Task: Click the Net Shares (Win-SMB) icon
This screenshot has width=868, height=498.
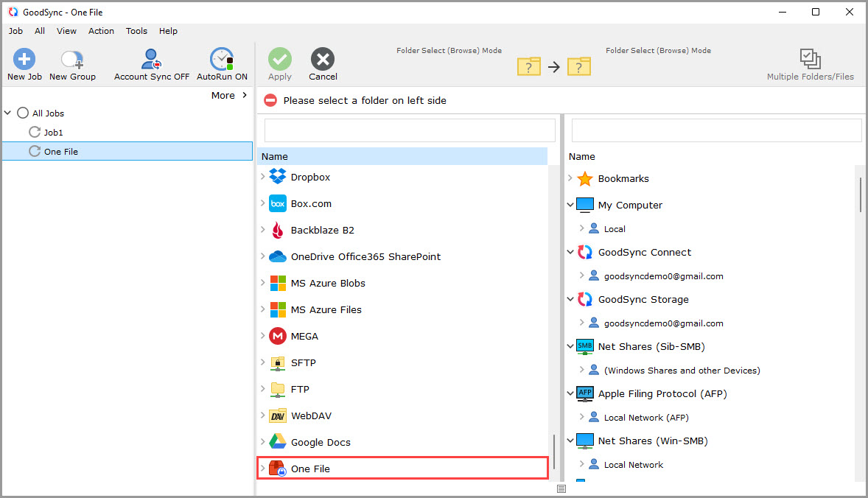Action: pyautogui.click(x=584, y=441)
